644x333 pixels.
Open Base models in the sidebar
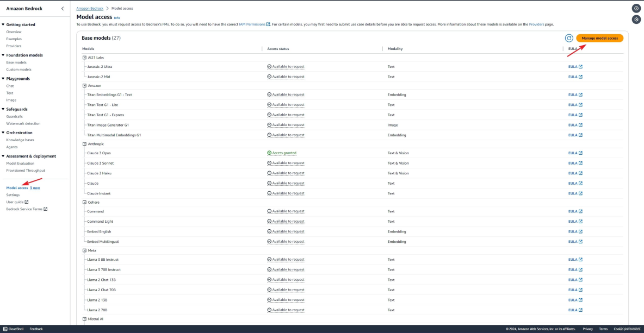[x=16, y=62]
